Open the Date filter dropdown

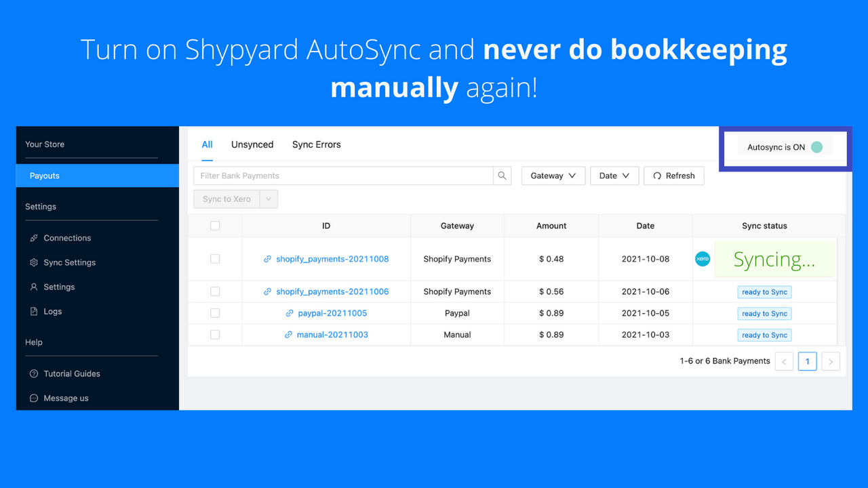pyautogui.click(x=614, y=176)
